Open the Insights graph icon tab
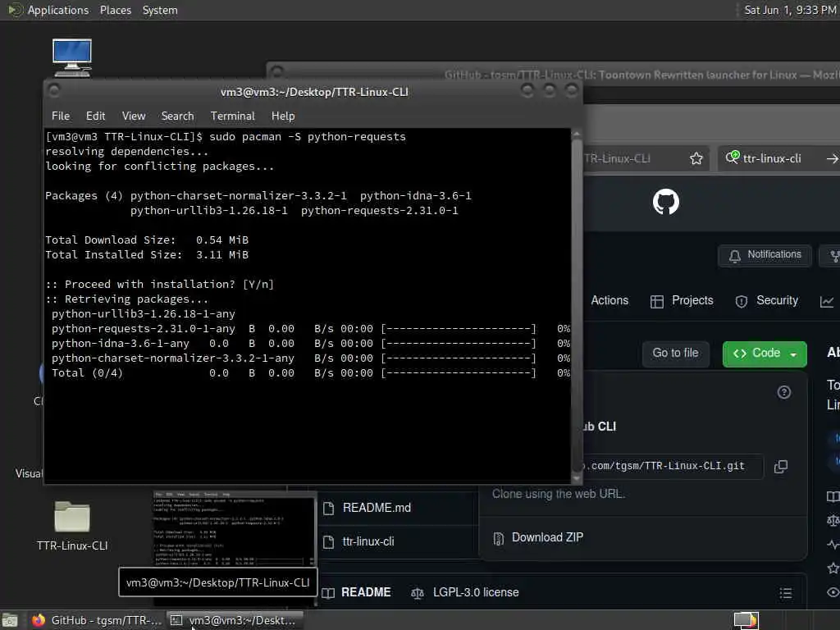This screenshot has width=840, height=630. pos(827,302)
